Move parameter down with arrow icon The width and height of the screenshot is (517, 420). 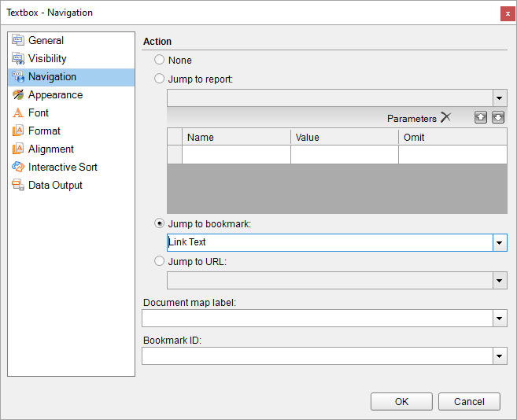[498, 117]
